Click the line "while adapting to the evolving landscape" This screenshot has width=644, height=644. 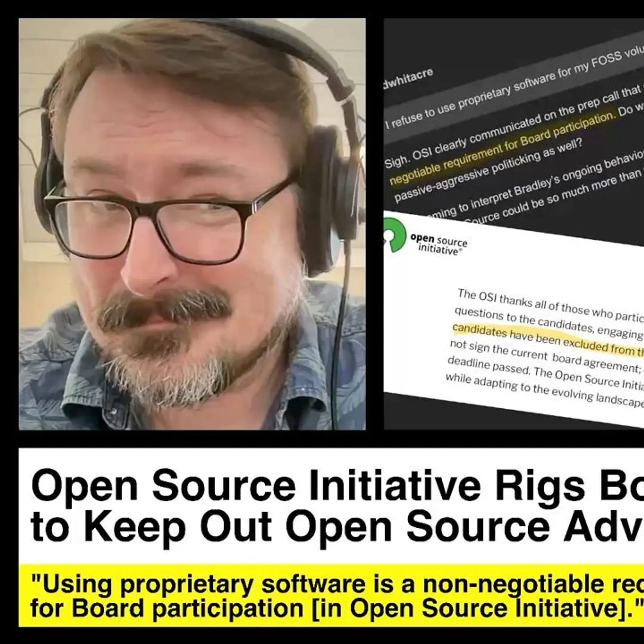click(544, 390)
